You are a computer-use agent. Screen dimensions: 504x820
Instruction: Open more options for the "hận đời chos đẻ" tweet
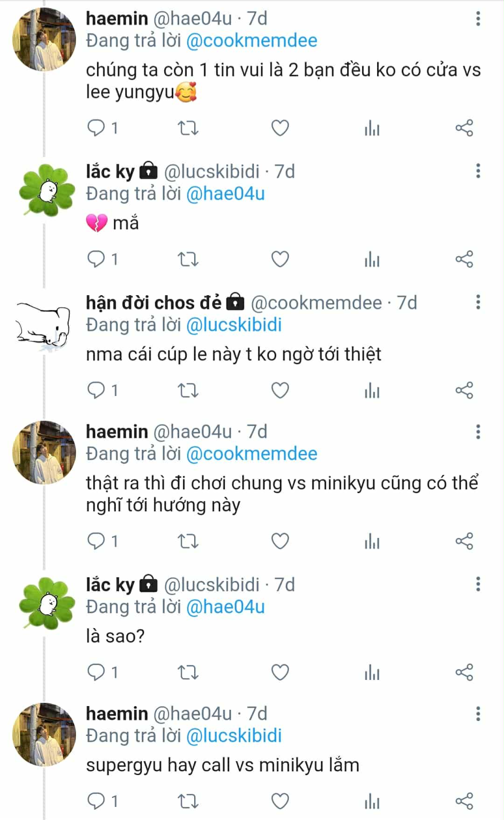478,302
